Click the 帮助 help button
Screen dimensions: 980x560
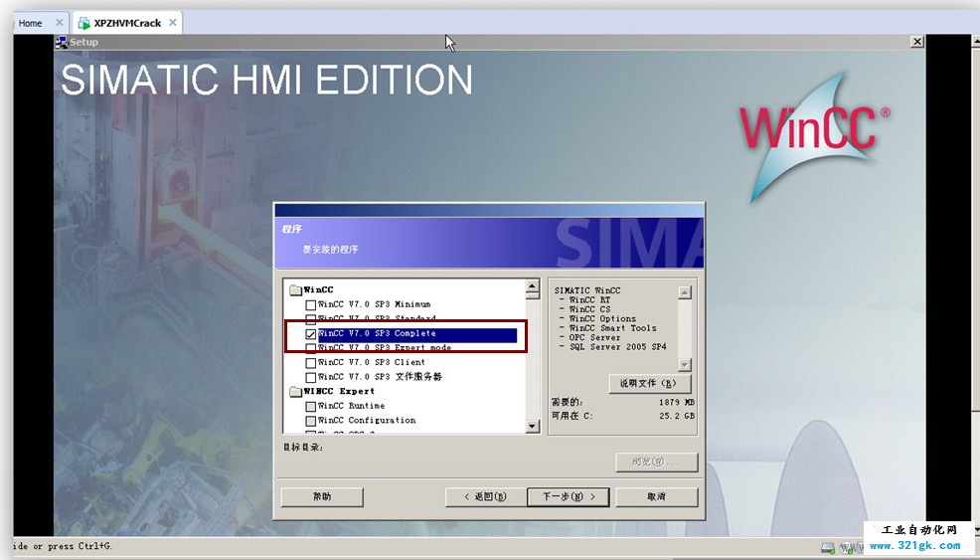point(322,496)
